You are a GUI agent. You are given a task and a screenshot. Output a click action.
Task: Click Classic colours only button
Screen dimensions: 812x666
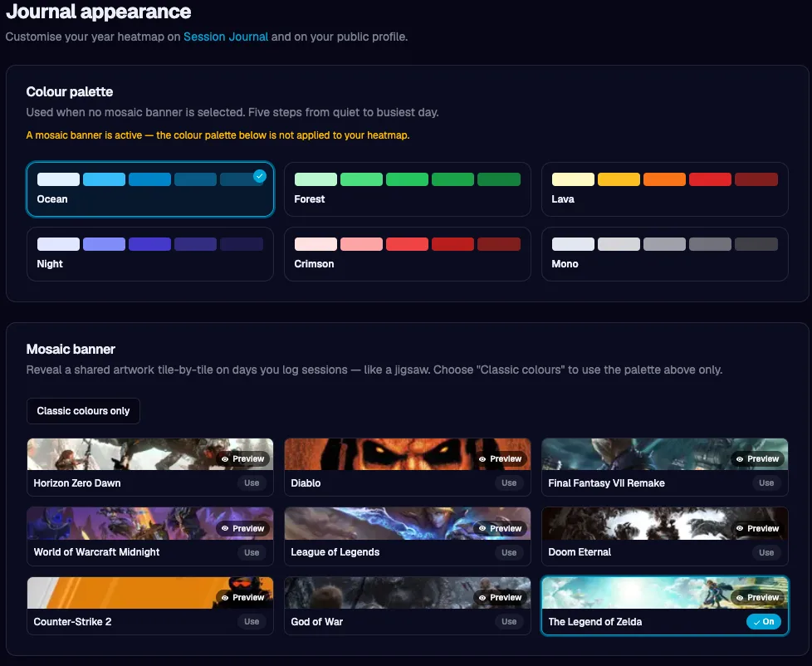(x=83, y=411)
